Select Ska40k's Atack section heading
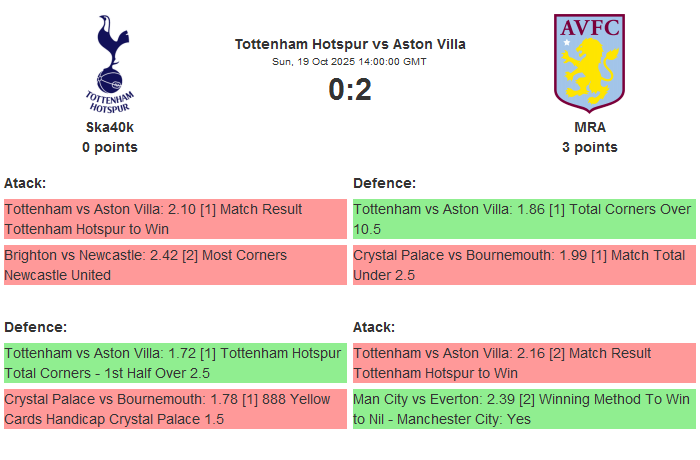The width and height of the screenshot is (700, 460). [x=25, y=183]
